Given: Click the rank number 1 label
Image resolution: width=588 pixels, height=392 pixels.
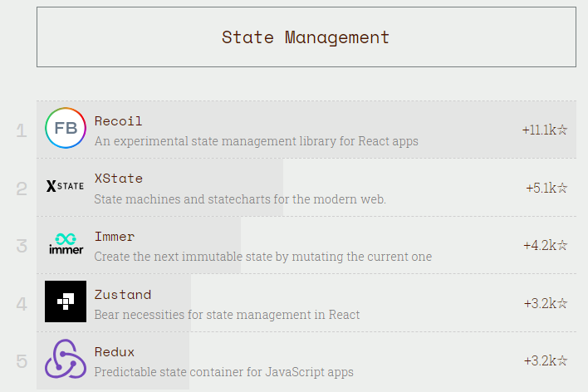Looking at the screenshot, I should pos(22,130).
